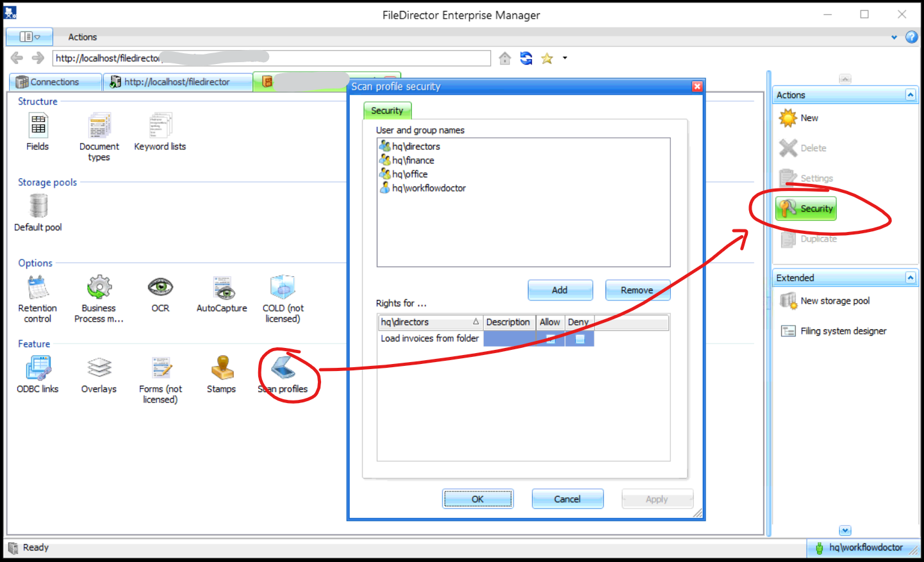Image resolution: width=924 pixels, height=562 pixels.
Task: Expand the ribbon chevron near help
Action: pyautogui.click(x=894, y=37)
